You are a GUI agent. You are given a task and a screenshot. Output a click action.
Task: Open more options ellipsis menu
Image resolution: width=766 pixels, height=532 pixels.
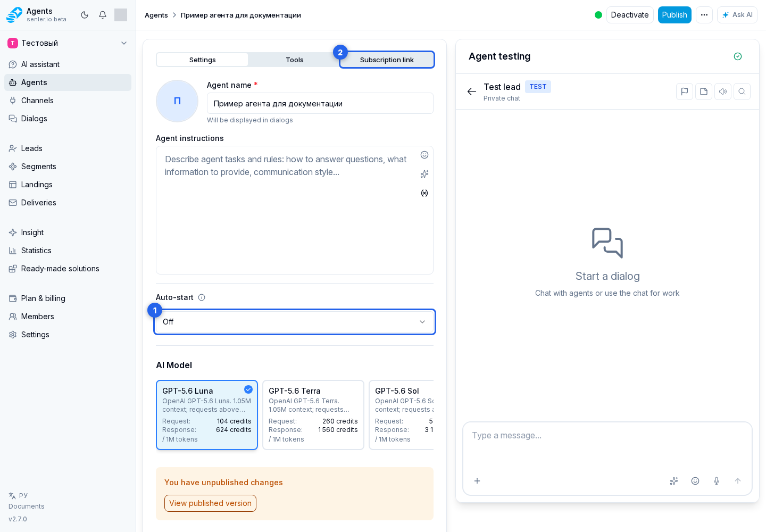tap(704, 15)
